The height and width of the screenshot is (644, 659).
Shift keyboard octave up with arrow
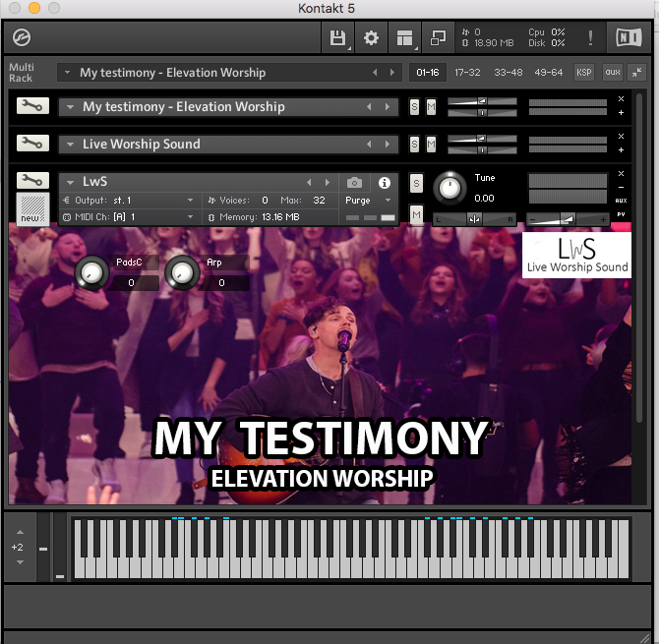[20, 532]
